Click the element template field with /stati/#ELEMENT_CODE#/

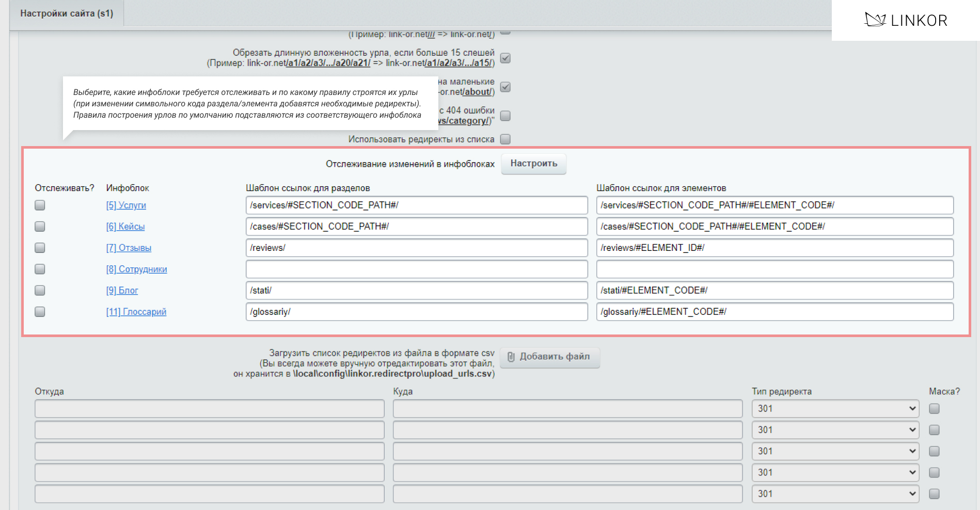pyautogui.click(x=774, y=291)
